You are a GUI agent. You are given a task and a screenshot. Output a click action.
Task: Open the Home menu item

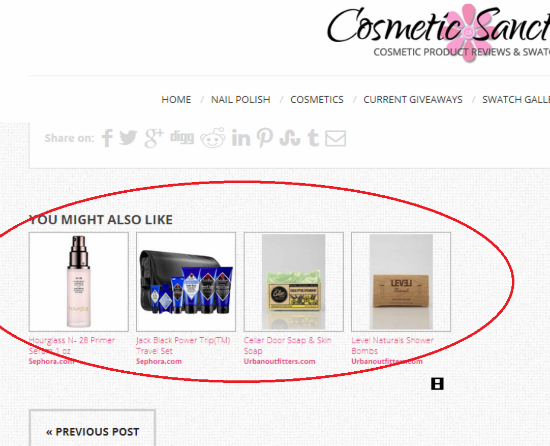pos(176,100)
